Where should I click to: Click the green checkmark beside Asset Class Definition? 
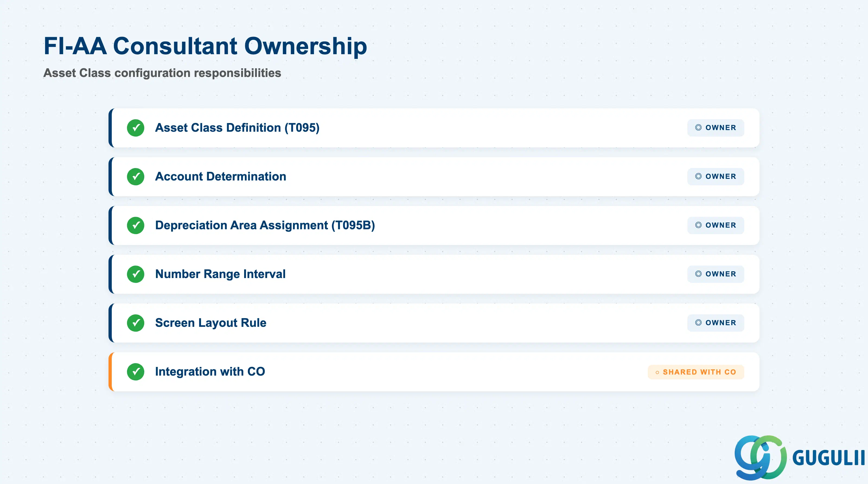click(x=135, y=128)
